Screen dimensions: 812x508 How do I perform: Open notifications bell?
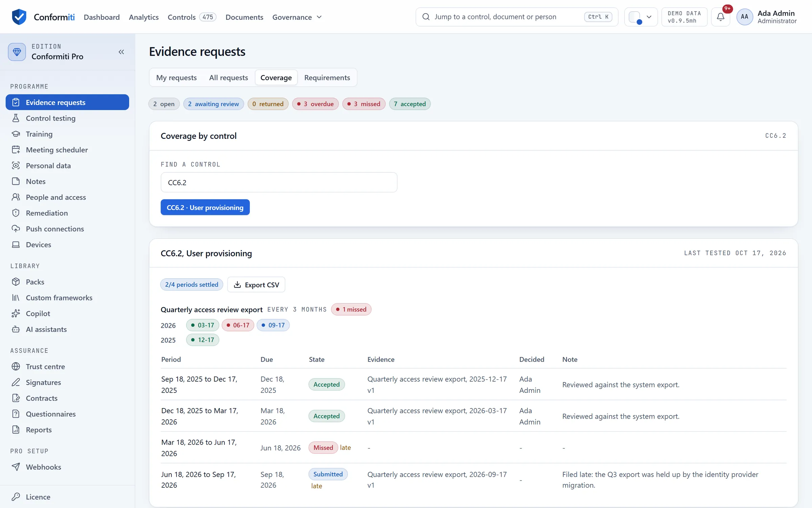(x=721, y=17)
